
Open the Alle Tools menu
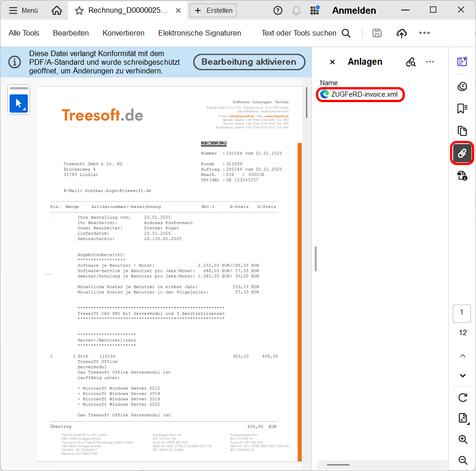(x=24, y=33)
